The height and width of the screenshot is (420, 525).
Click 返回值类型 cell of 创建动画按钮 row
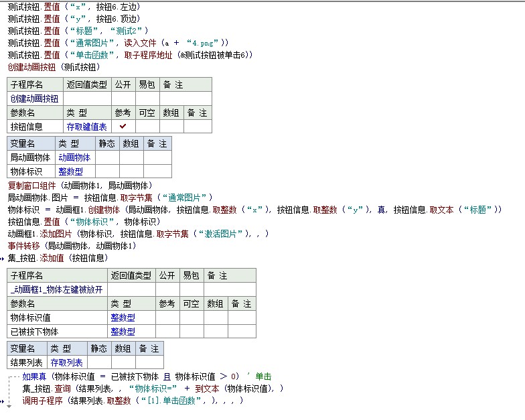87,98
